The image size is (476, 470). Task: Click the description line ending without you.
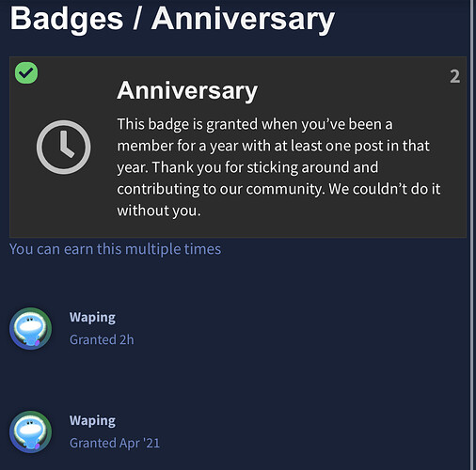[x=159, y=211]
